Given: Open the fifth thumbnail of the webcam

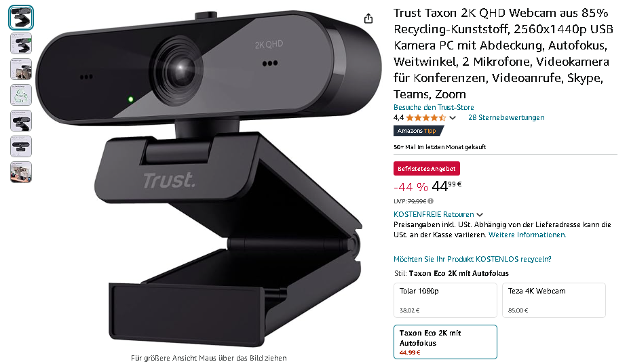Looking at the screenshot, I should click(x=21, y=121).
